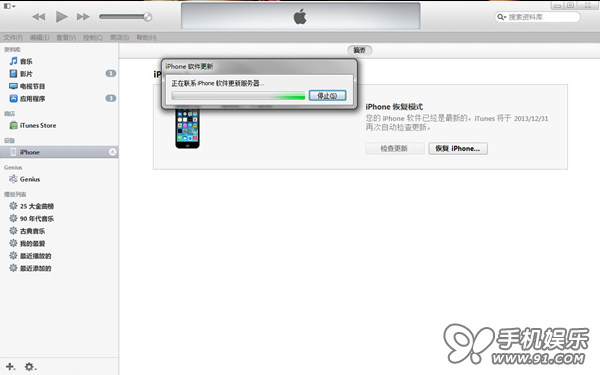Open the search magnifier dropdown
600x375 pixels.
pyautogui.click(x=501, y=17)
